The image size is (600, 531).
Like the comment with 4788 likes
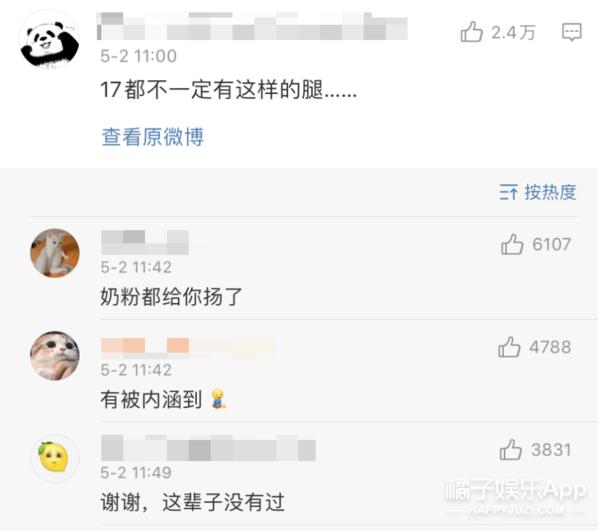(x=509, y=347)
